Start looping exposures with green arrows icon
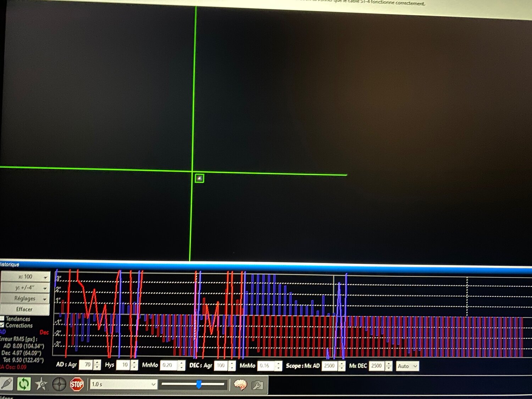 point(24,384)
